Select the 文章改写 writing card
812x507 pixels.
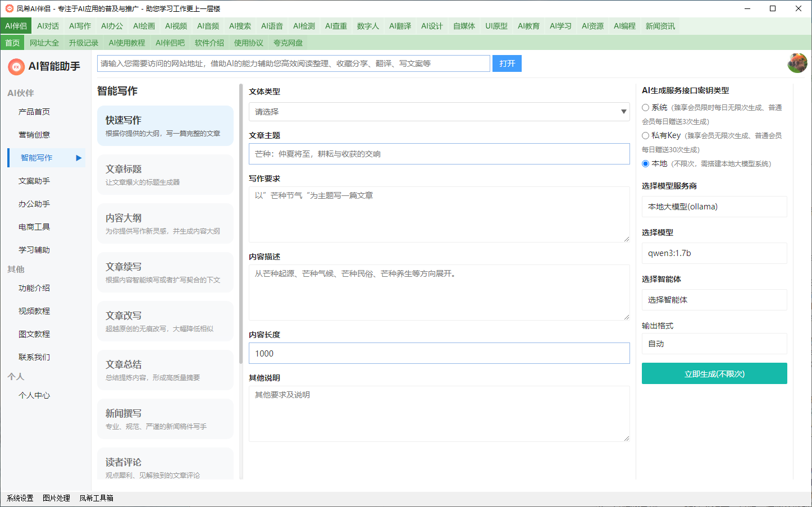coord(165,321)
